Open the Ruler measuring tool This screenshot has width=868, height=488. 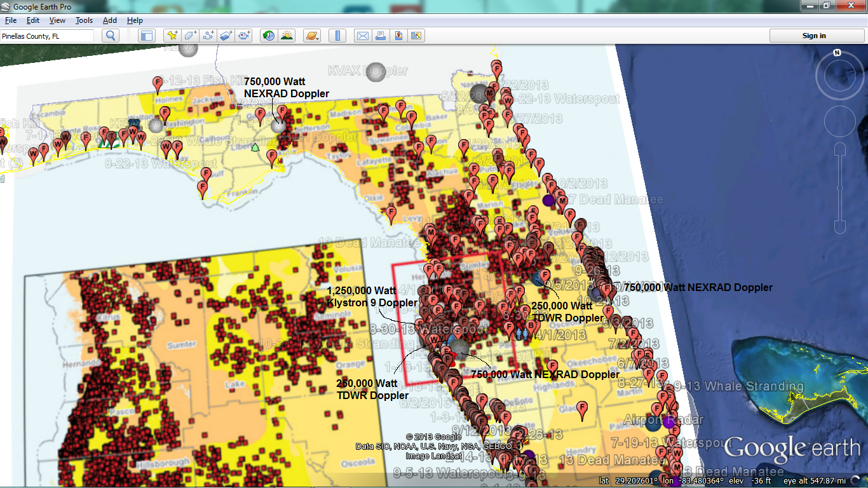pyautogui.click(x=337, y=36)
